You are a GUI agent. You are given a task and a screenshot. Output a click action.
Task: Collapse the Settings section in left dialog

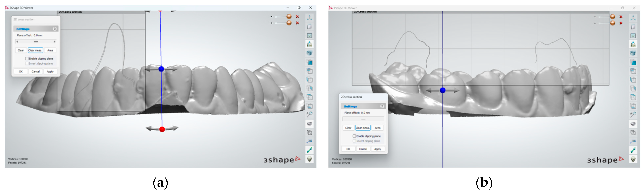[54, 29]
